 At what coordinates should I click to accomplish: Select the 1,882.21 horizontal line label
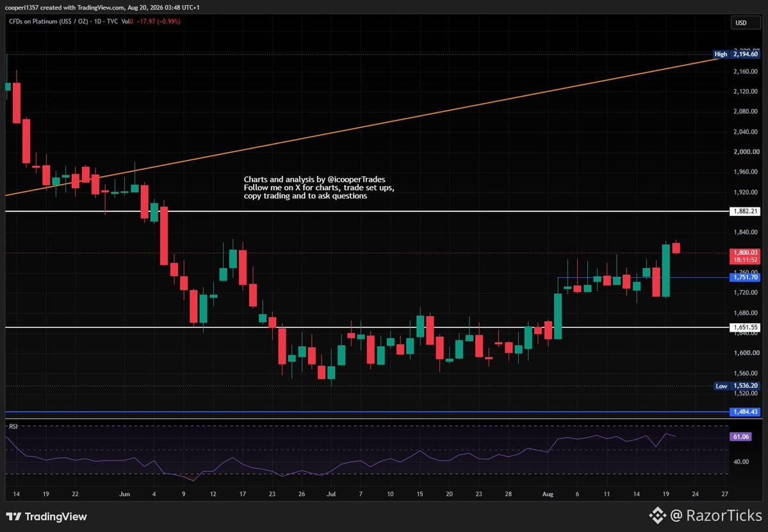[x=745, y=211]
